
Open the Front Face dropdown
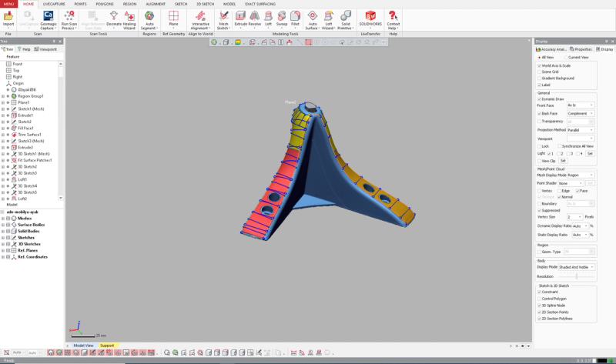click(581, 105)
